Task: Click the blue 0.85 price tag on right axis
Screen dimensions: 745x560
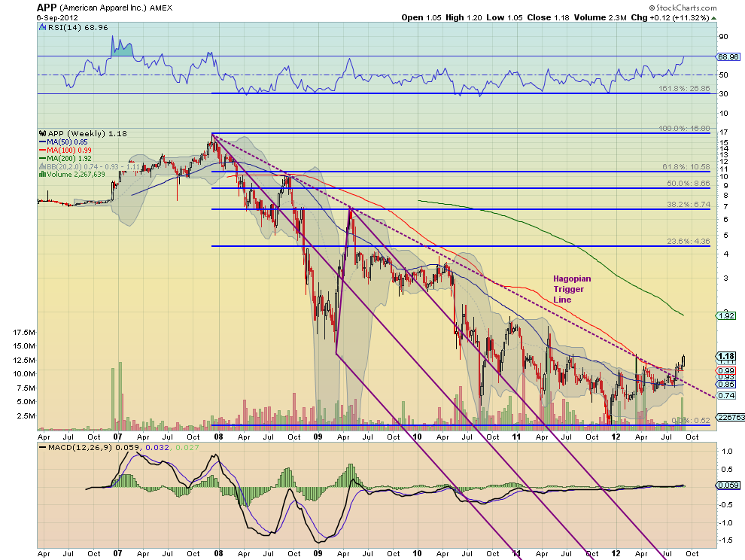Action: (x=727, y=384)
